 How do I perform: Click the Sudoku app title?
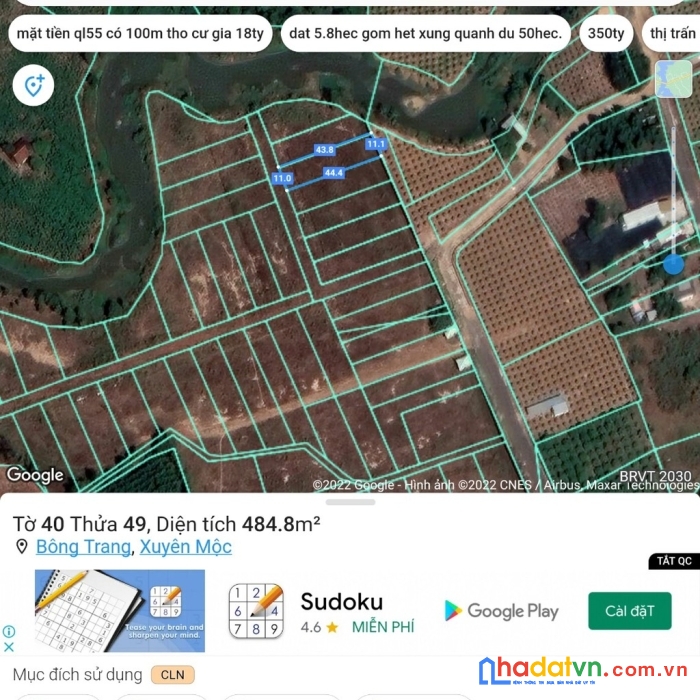click(x=342, y=602)
